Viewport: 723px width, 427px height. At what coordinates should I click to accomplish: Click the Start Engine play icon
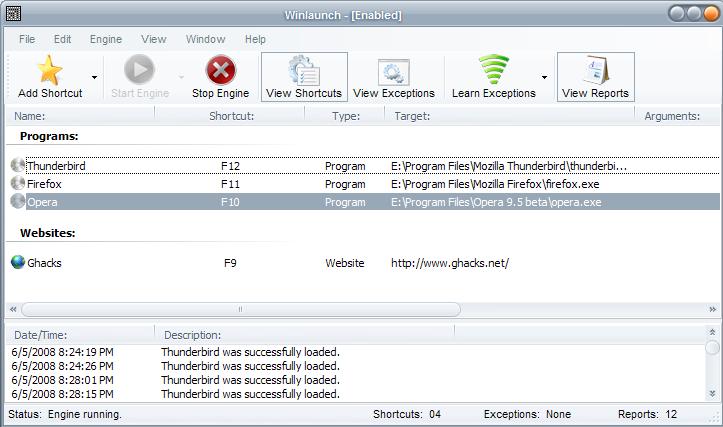(x=139, y=69)
